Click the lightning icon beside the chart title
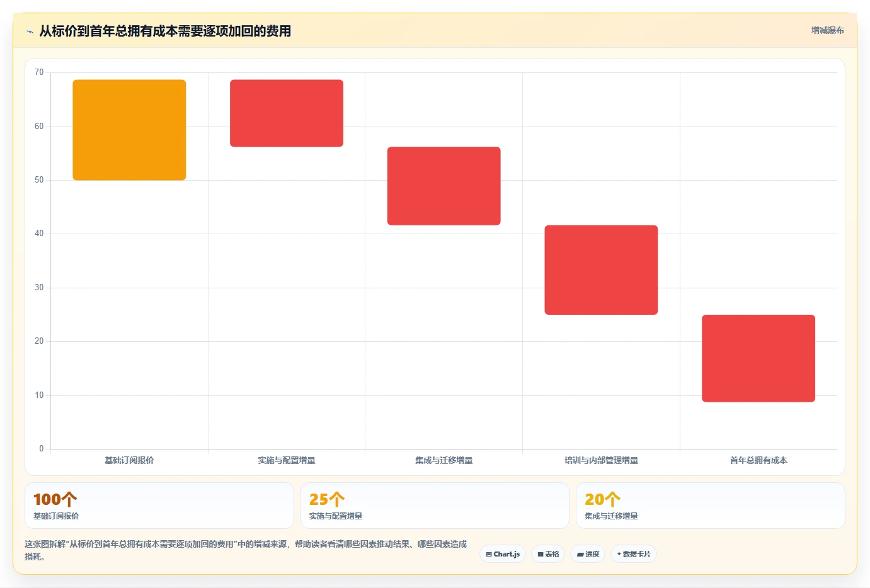This screenshot has height=588, width=870. coord(30,31)
